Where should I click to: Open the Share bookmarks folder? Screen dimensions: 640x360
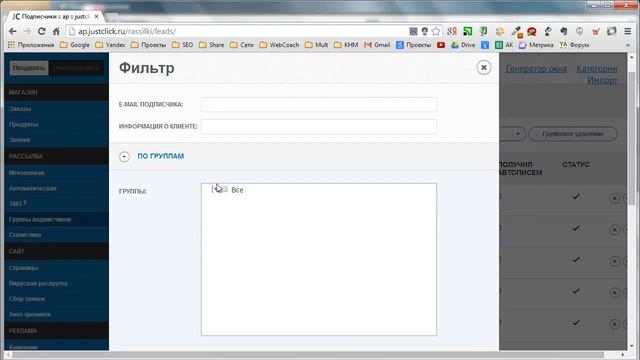(x=211, y=45)
